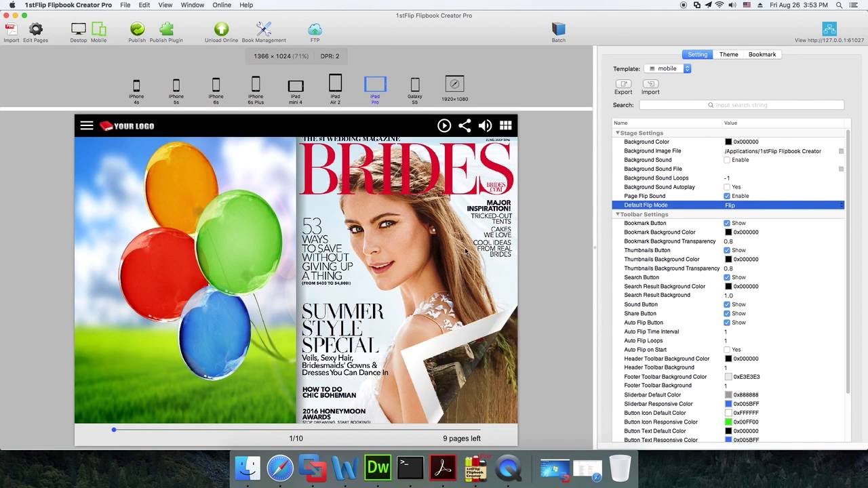Toggle Auto Flip on Start checkbox
Viewport: 868px width, 488px height.
click(x=727, y=350)
